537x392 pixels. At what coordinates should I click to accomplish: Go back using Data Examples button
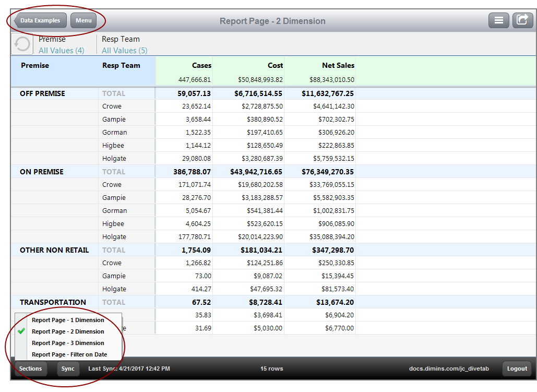(40, 20)
